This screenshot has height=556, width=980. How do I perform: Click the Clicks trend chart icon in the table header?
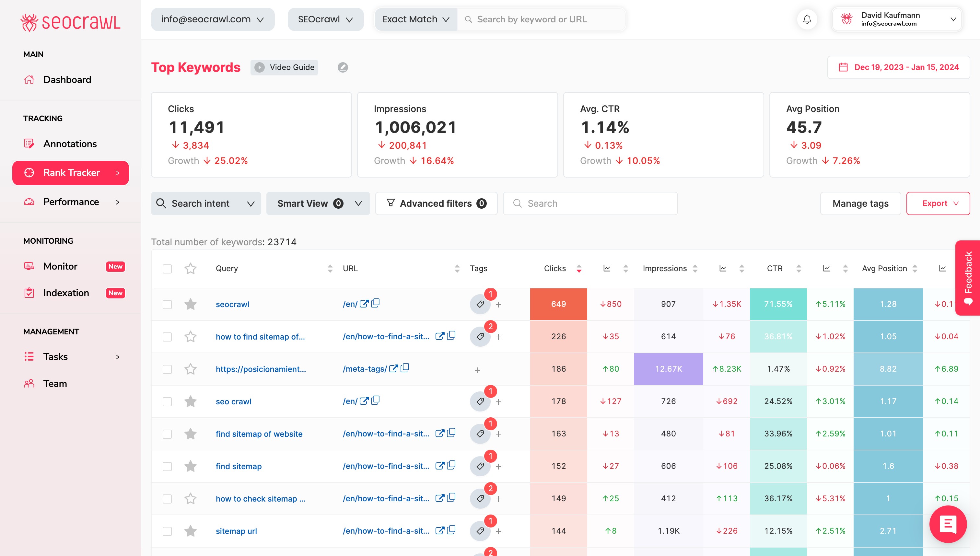[x=606, y=269]
